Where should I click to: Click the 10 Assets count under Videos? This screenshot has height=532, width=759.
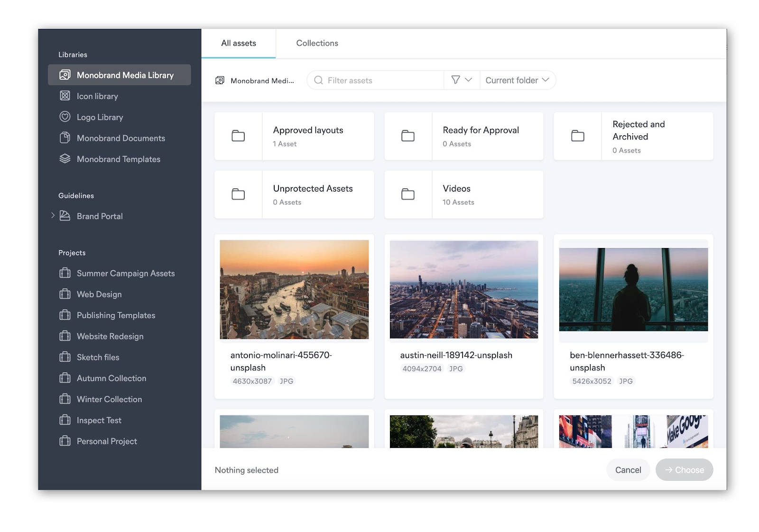[458, 202]
